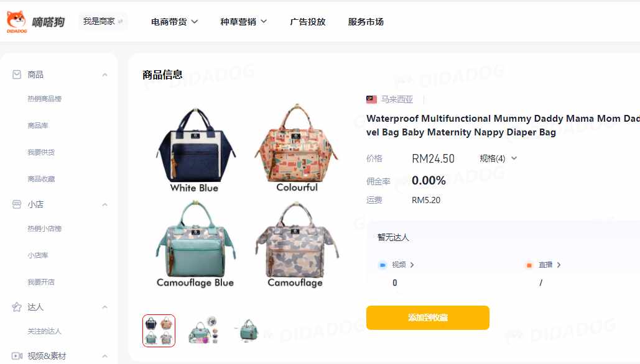Collapse the 商品 sidebar section chevron
This screenshot has height=364, width=640.
(x=105, y=75)
